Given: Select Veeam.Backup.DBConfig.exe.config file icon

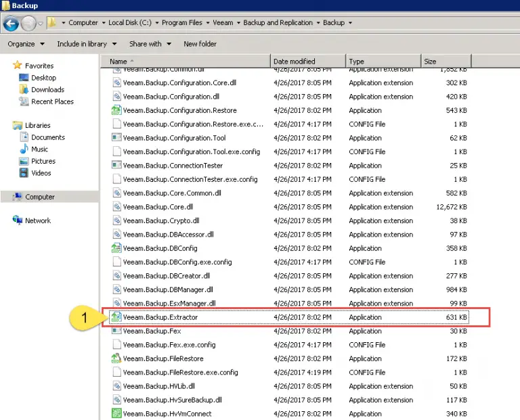Looking at the screenshot, I should [116, 262].
